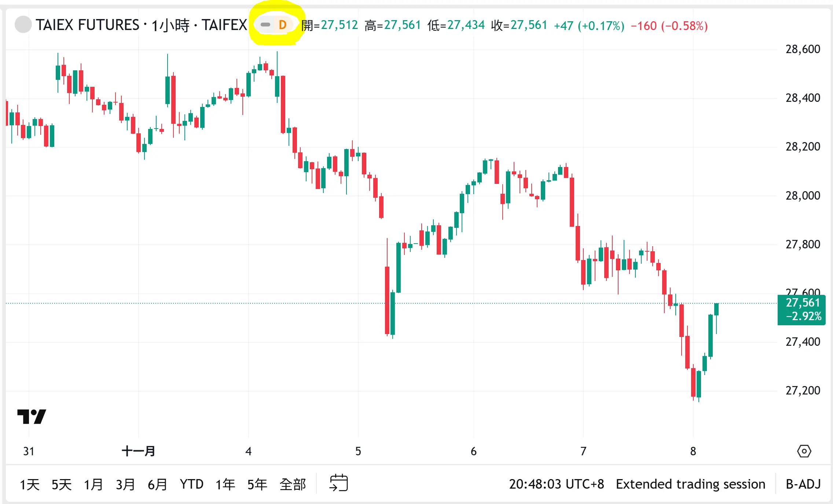Open the go-to-date calendar icon

(x=338, y=483)
